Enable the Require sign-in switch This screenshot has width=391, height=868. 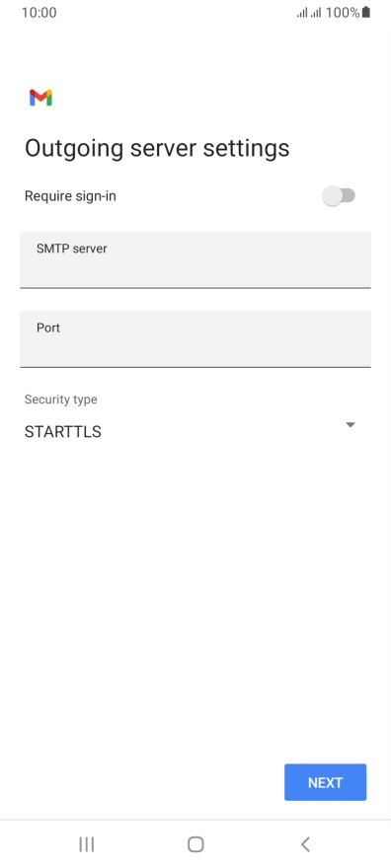[x=339, y=196]
